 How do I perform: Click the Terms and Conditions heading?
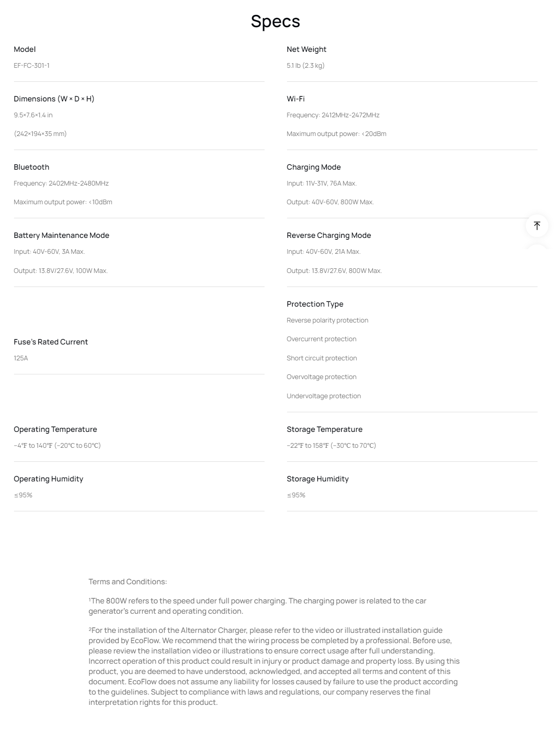click(128, 582)
